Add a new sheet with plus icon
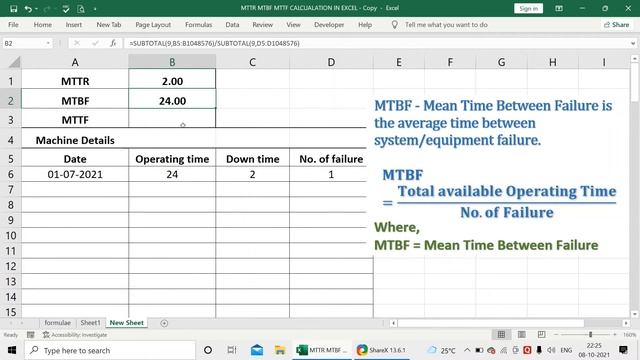 coord(164,323)
